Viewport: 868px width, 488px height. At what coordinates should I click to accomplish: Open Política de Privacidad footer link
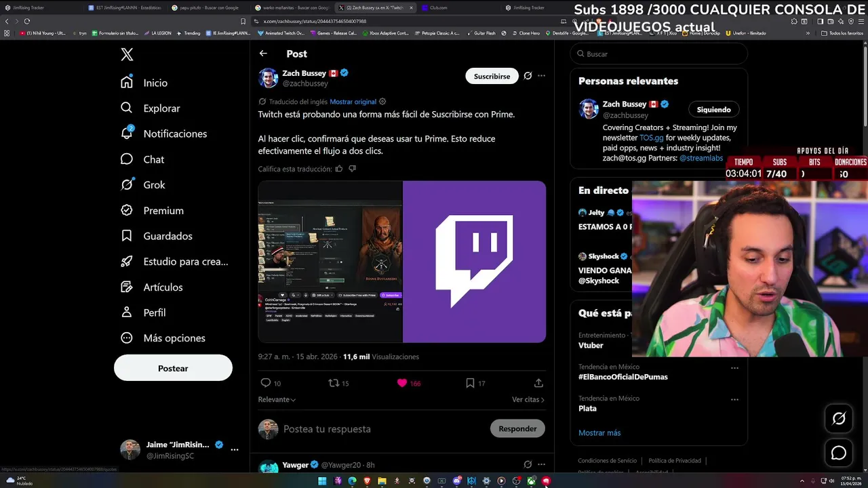(675, 461)
